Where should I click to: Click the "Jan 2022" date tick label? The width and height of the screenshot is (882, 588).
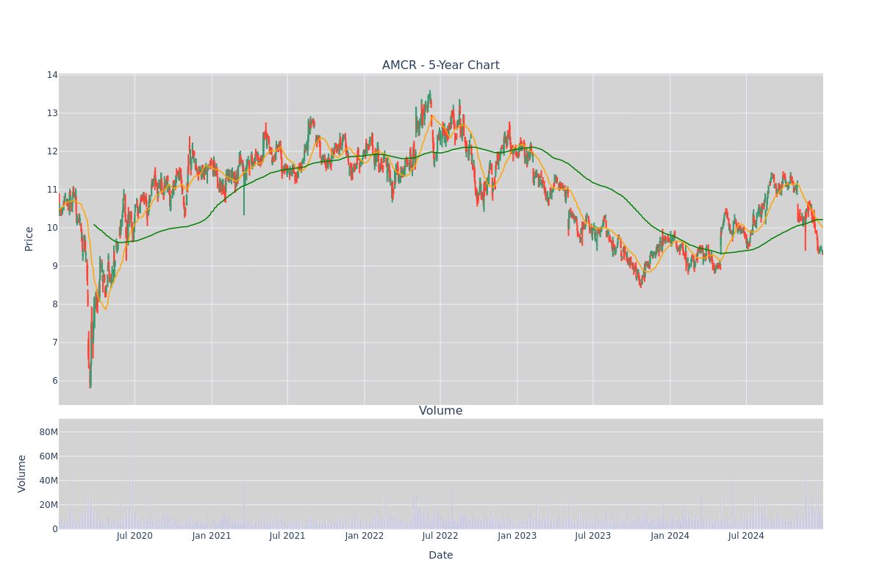(x=365, y=536)
